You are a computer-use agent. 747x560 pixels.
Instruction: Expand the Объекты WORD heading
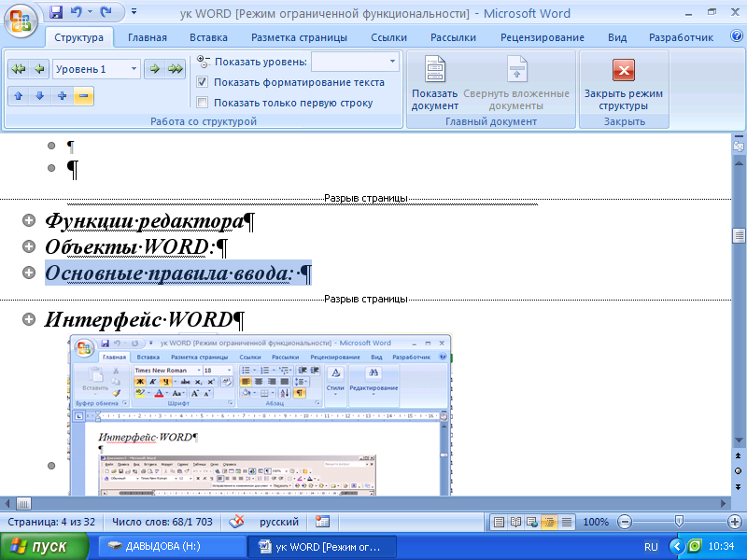29,246
